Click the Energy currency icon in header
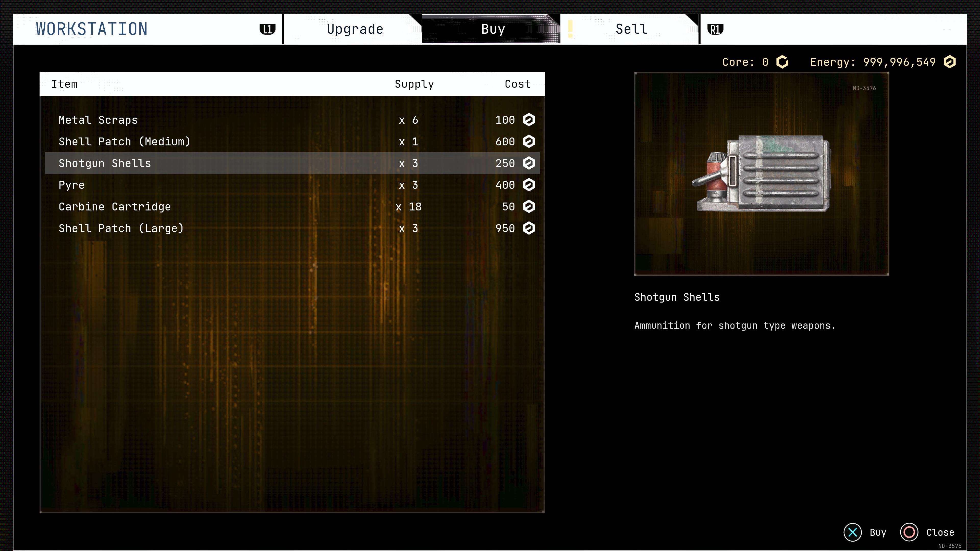 [x=950, y=62]
